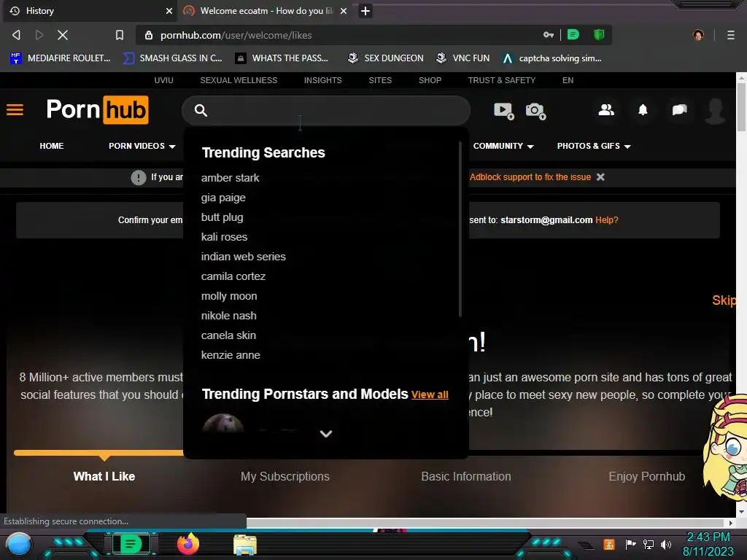
Task: Select 'gia paige' trending search
Action: tap(223, 198)
